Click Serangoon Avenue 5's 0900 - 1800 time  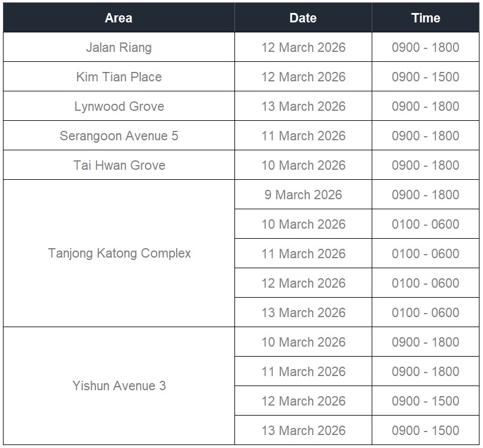pos(425,136)
